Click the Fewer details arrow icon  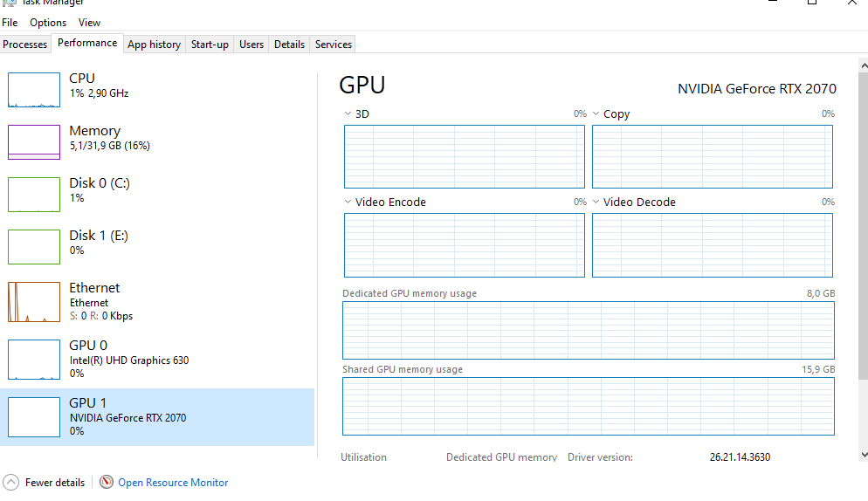point(10,482)
